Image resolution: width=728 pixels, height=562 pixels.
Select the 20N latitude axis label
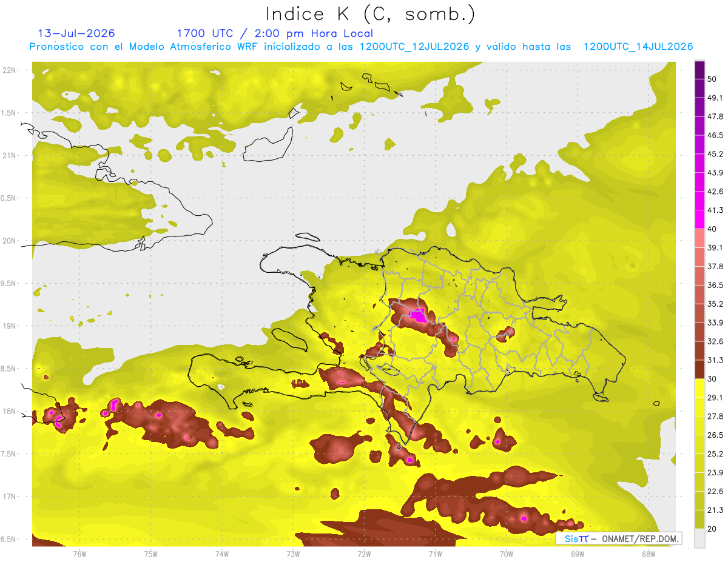click(x=9, y=241)
